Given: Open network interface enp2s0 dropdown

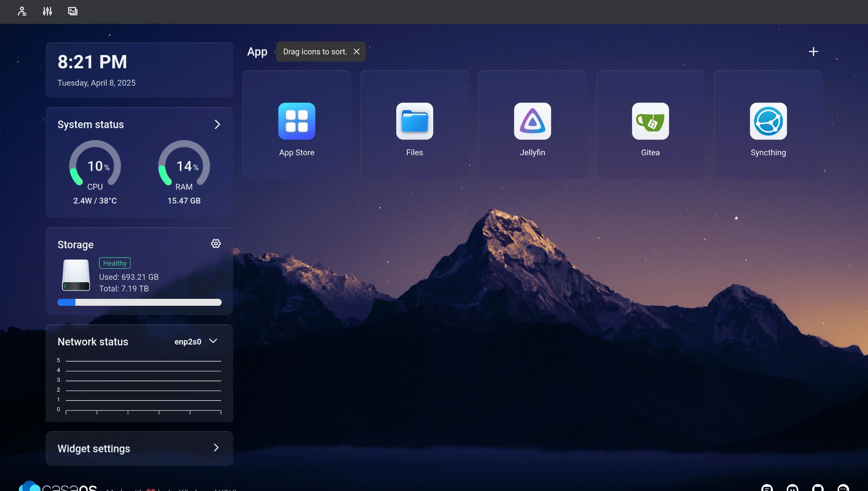Looking at the screenshot, I should [x=196, y=342].
